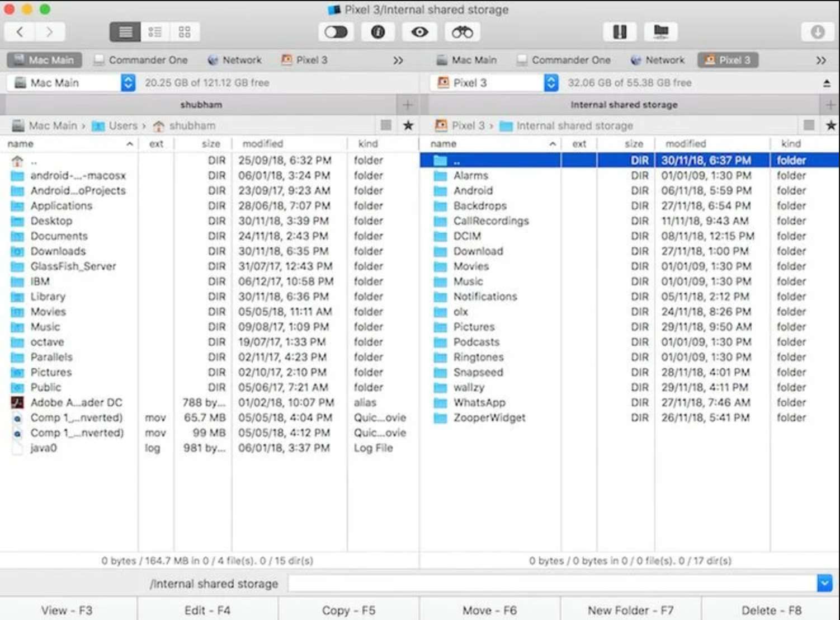Toggle Quick Look eye icon
The width and height of the screenshot is (840, 620).
[x=419, y=32]
